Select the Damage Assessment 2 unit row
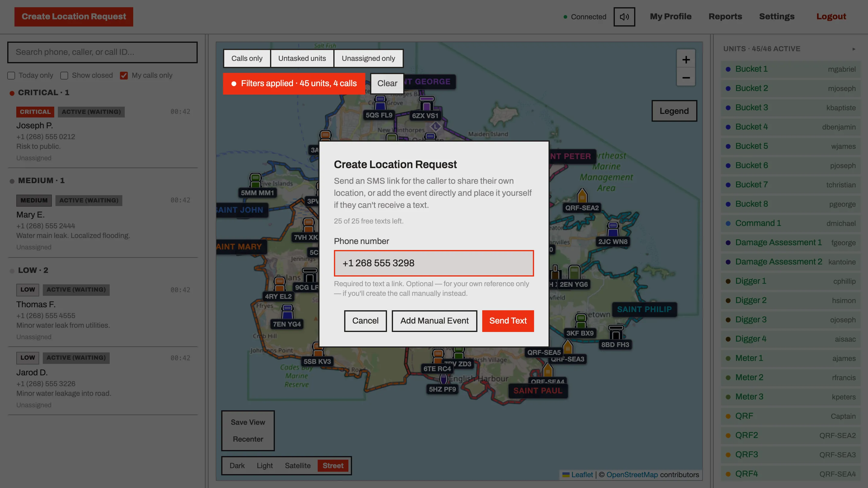The width and height of the screenshot is (868, 488). pos(791,262)
